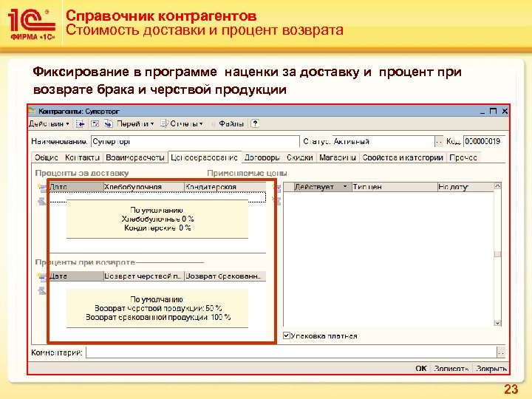Click the Комментарий input field
This screenshot has height=399, width=532.
pos(291,352)
